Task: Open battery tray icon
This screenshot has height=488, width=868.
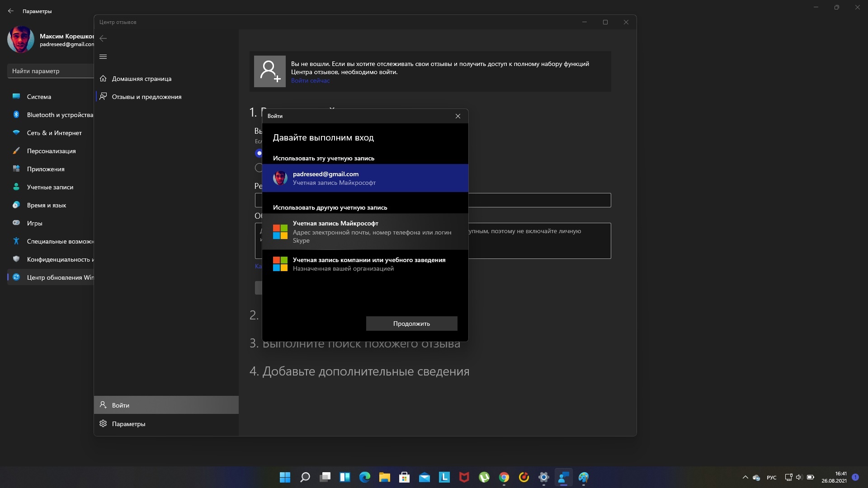Action: [811, 477]
